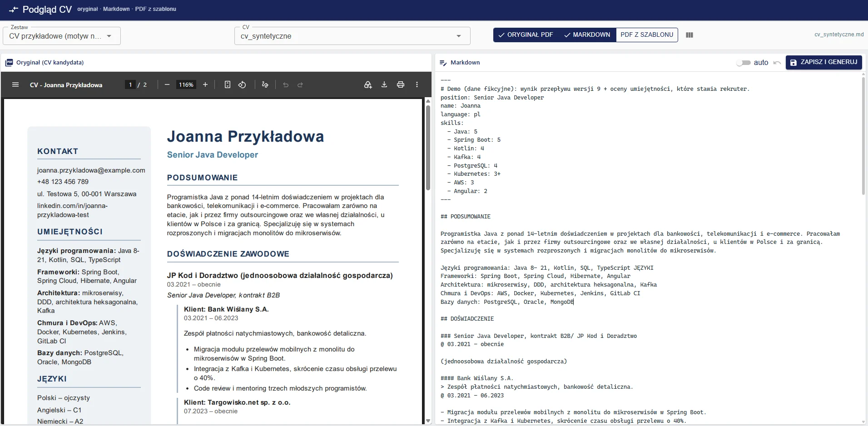Open PDF viewer more actions menu
Screen dimensions: 868x426
[417, 85]
